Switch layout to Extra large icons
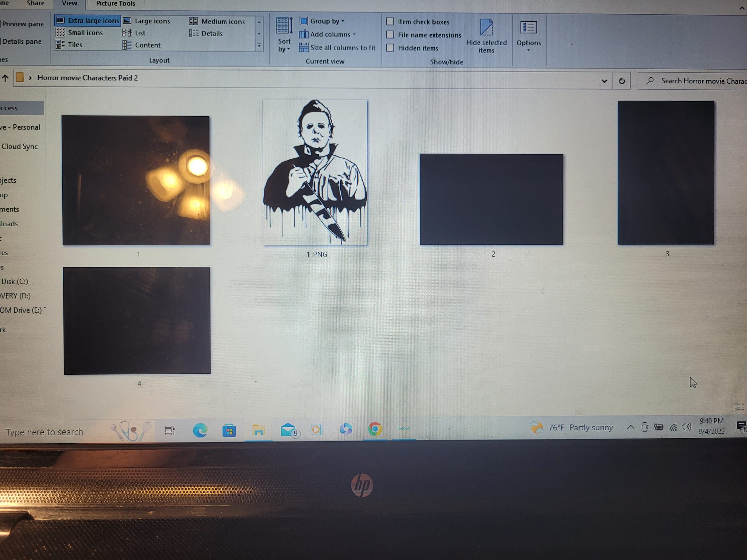 coord(88,20)
